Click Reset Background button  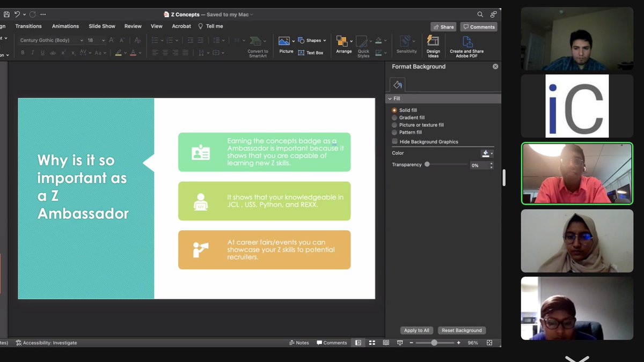coord(462,330)
